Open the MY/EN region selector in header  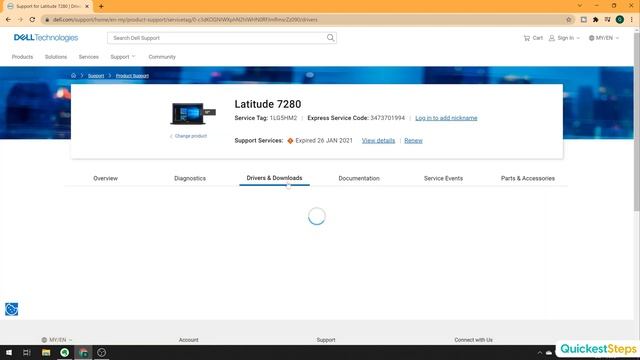click(604, 38)
